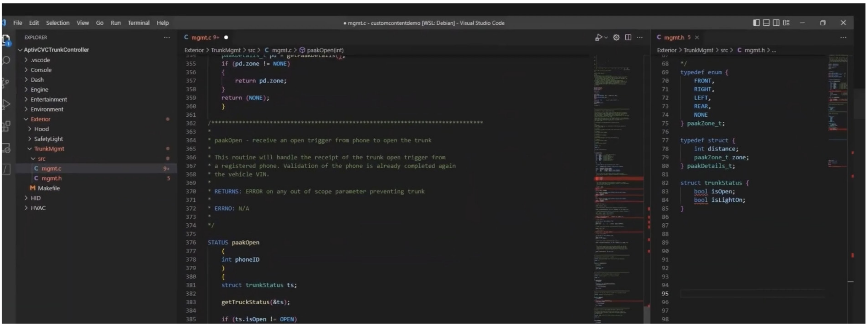Toggle the secondary side bar visibility
The image size is (868, 327).
click(x=776, y=23)
